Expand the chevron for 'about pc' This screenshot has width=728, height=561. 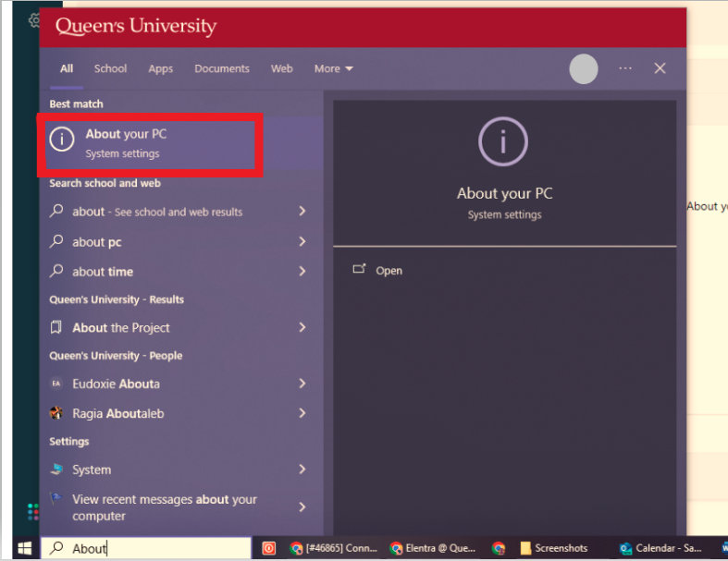pyautogui.click(x=302, y=241)
